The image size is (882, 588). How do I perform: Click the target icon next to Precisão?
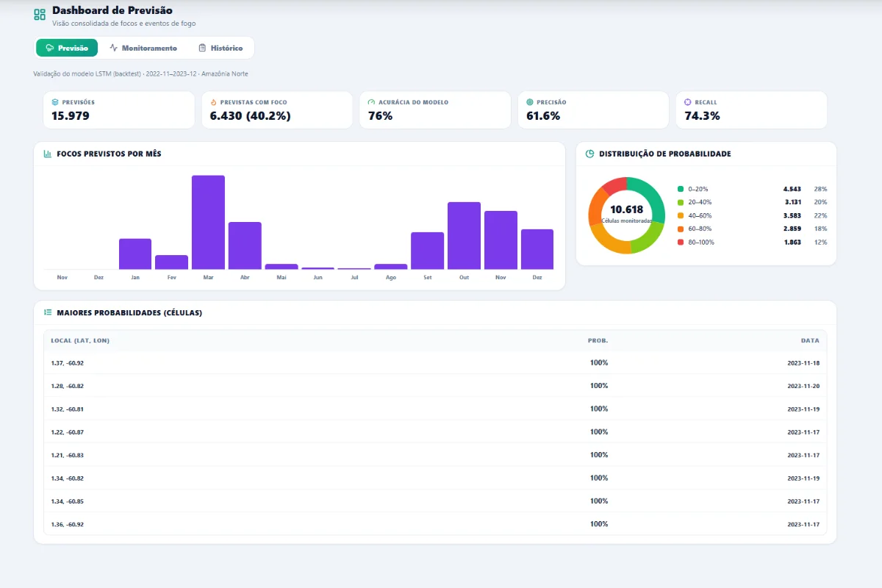(x=530, y=102)
